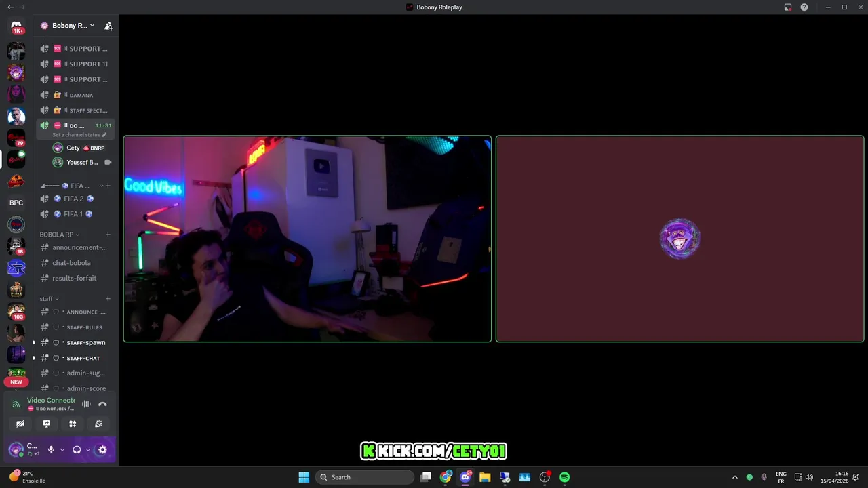The height and width of the screenshot is (488, 868).
Task: Open server icon with 103 badge
Action: (16, 311)
